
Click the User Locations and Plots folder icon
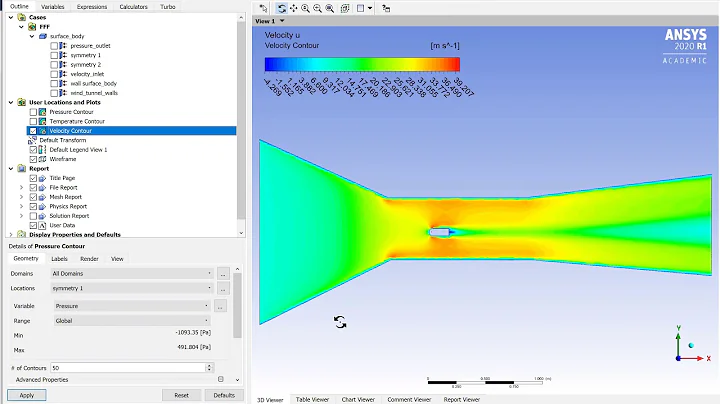point(22,102)
